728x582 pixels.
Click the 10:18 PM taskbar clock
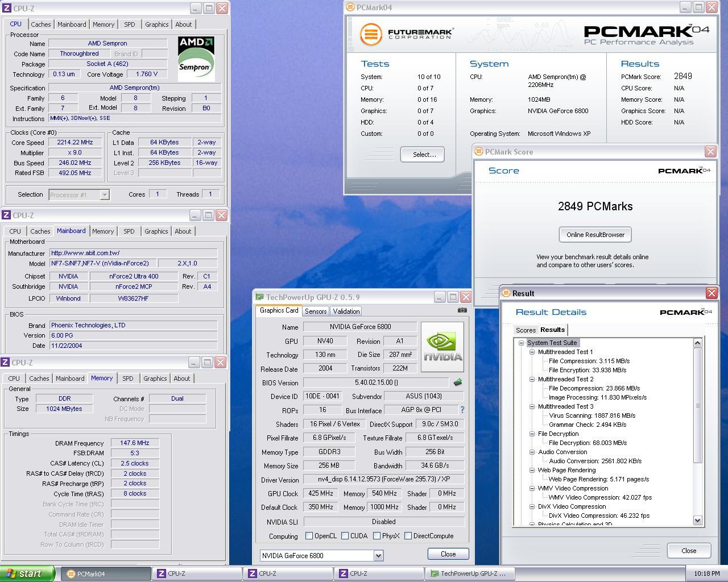[x=707, y=573]
